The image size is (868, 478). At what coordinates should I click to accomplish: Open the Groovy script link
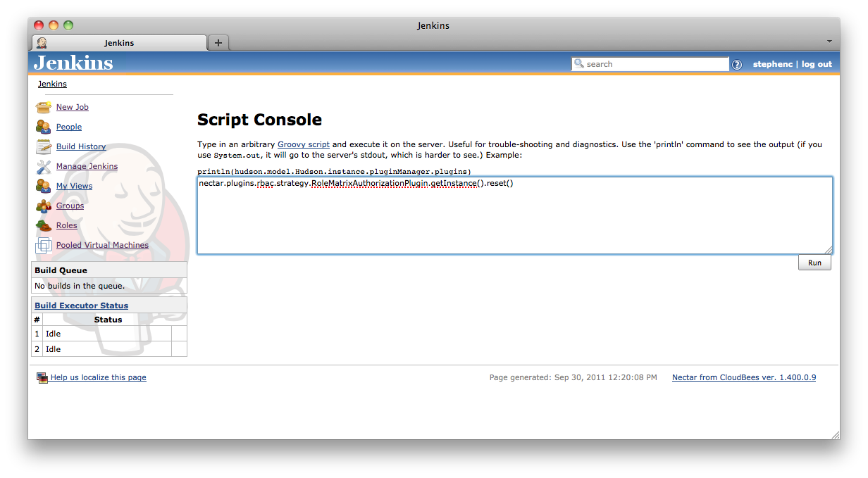click(x=303, y=144)
